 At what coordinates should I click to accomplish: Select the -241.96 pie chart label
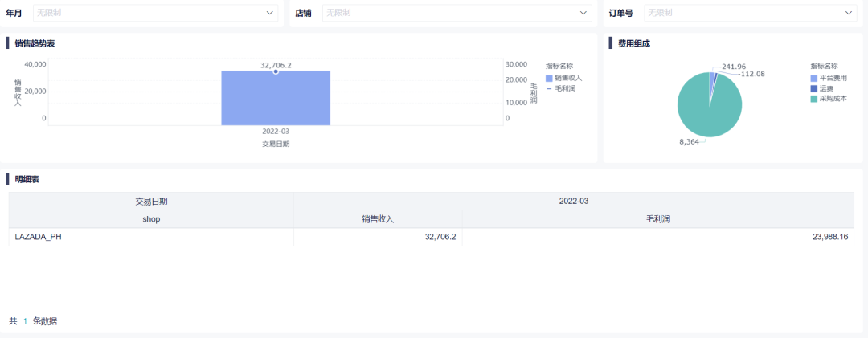[x=732, y=67]
